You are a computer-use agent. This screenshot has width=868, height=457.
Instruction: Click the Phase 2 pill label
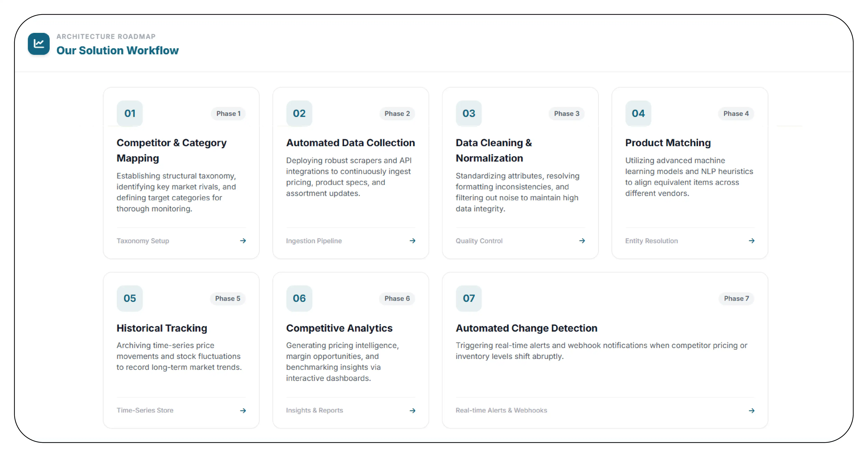click(397, 113)
